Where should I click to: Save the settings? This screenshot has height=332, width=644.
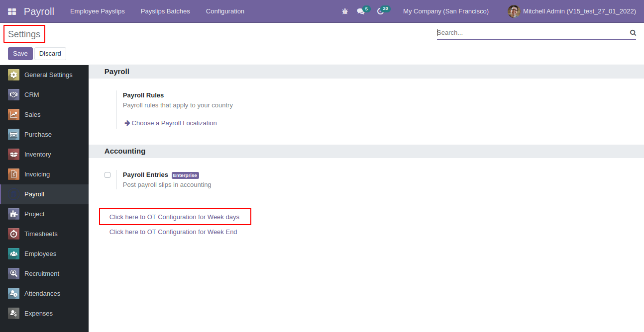click(20, 54)
